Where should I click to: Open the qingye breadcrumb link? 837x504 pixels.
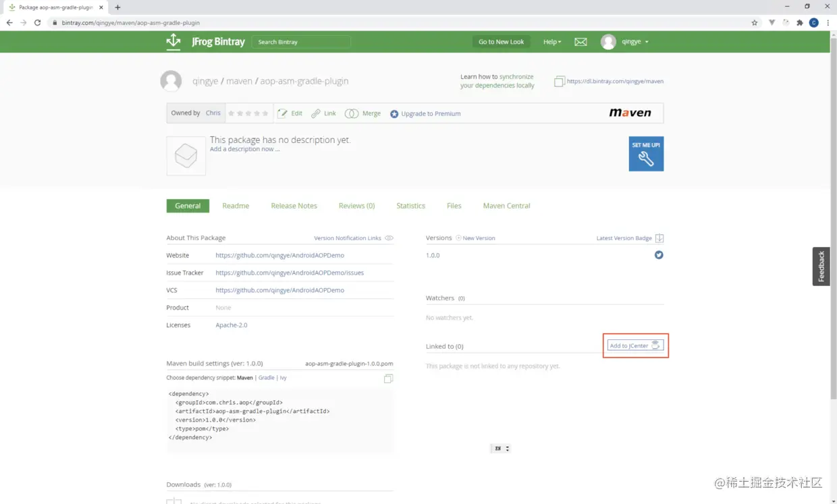point(205,81)
